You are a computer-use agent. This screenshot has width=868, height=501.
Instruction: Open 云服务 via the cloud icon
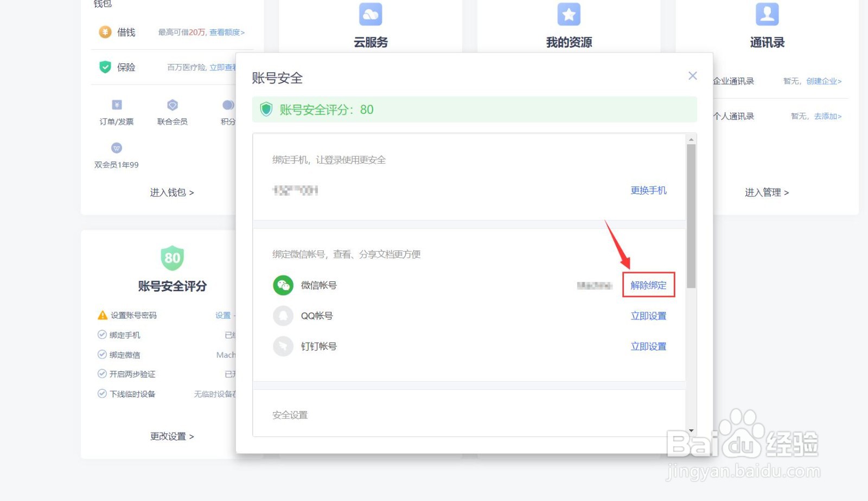tap(371, 14)
